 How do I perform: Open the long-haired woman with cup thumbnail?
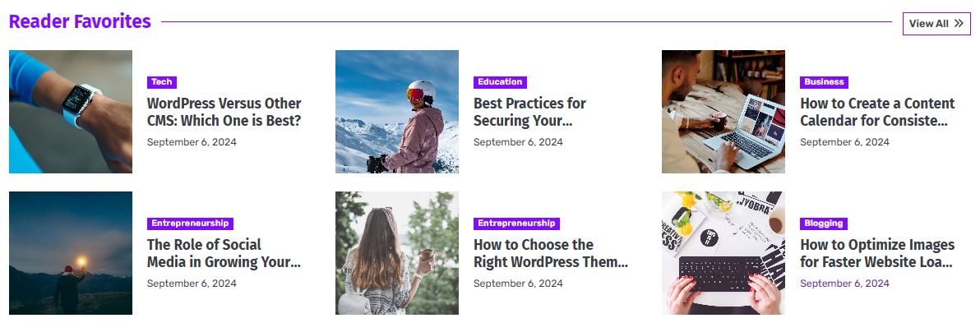pyautogui.click(x=397, y=253)
